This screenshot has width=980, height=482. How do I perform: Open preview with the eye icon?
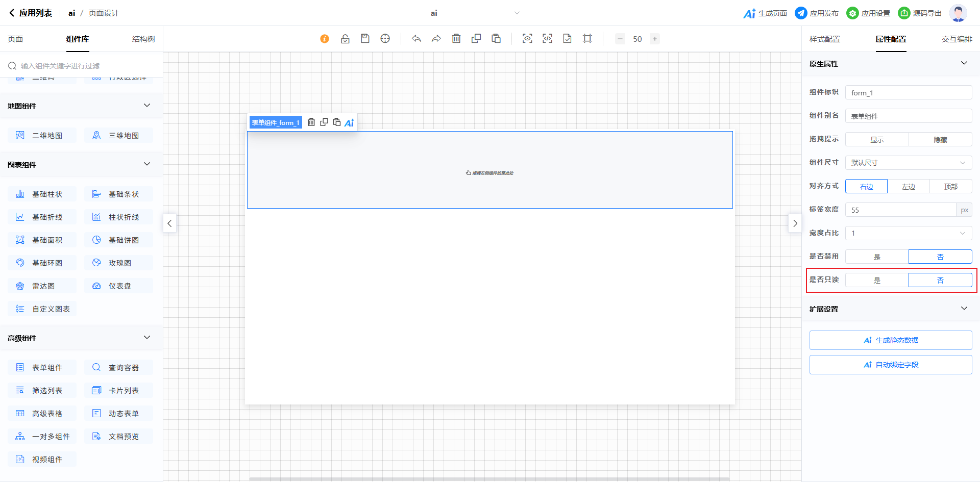coord(527,39)
